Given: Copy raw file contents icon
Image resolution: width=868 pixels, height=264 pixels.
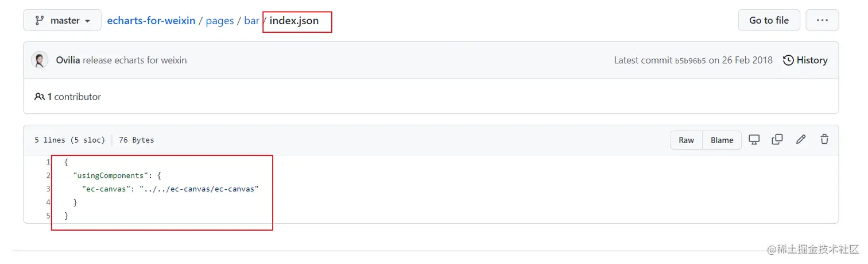Looking at the screenshot, I should [777, 139].
